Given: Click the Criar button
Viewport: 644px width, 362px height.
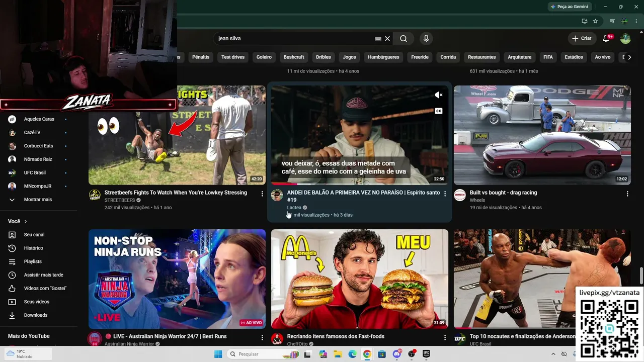Looking at the screenshot, I should (x=582, y=39).
